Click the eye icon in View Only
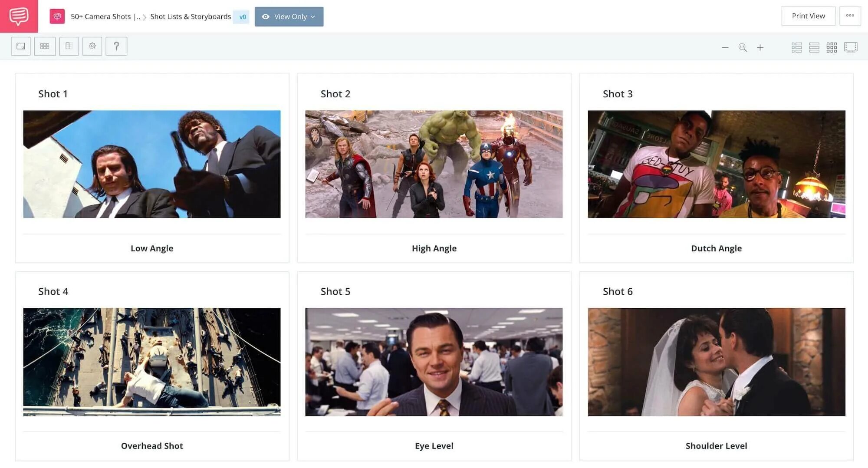 click(266, 16)
